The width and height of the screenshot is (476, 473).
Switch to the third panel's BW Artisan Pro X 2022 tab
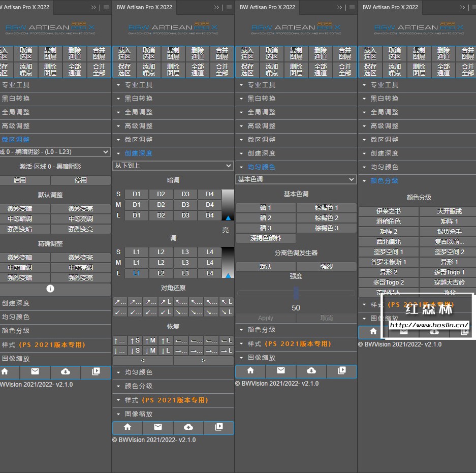pyautogui.click(x=267, y=7)
